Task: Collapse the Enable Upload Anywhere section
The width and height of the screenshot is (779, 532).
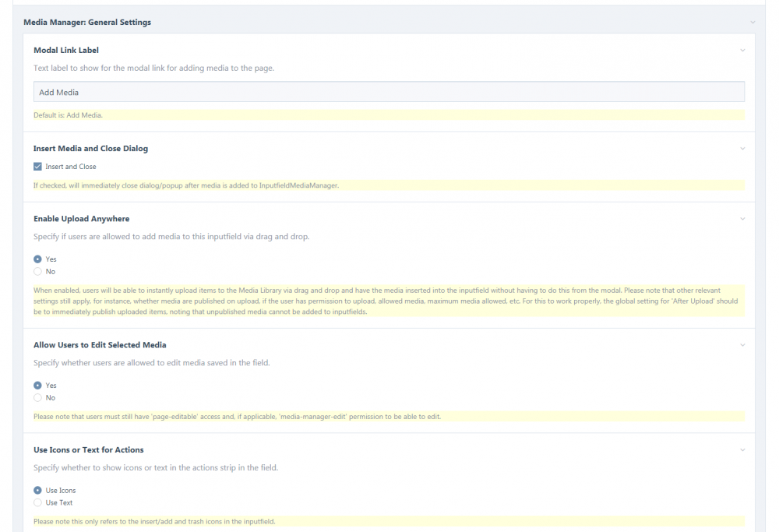Action: pos(742,218)
